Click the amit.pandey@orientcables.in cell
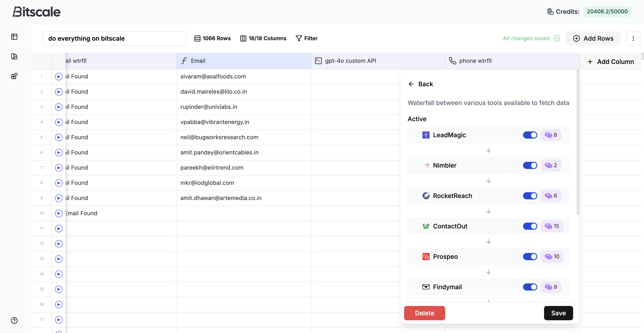644x333 pixels. click(x=244, y=153)
